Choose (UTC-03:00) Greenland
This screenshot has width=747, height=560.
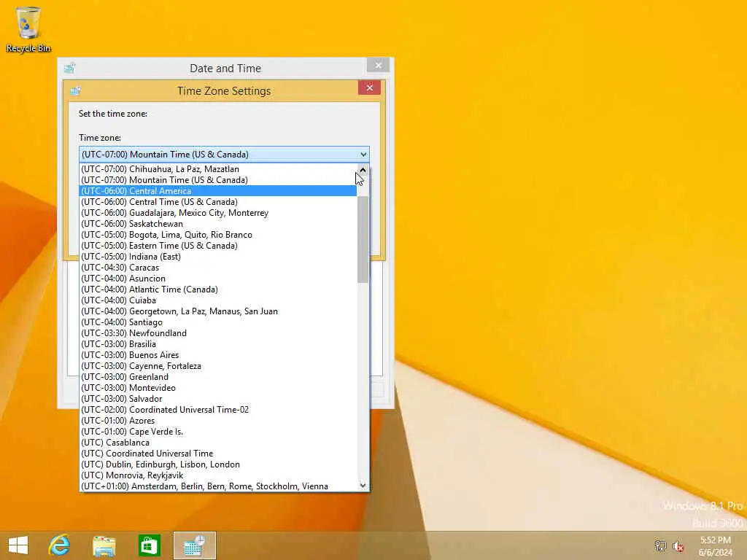click(x=218, y=377)
